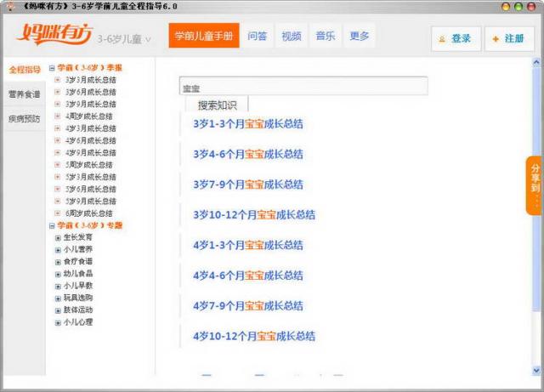Click the scrollbar down arrow
544x392 pixels.
[x=536, y=371]
